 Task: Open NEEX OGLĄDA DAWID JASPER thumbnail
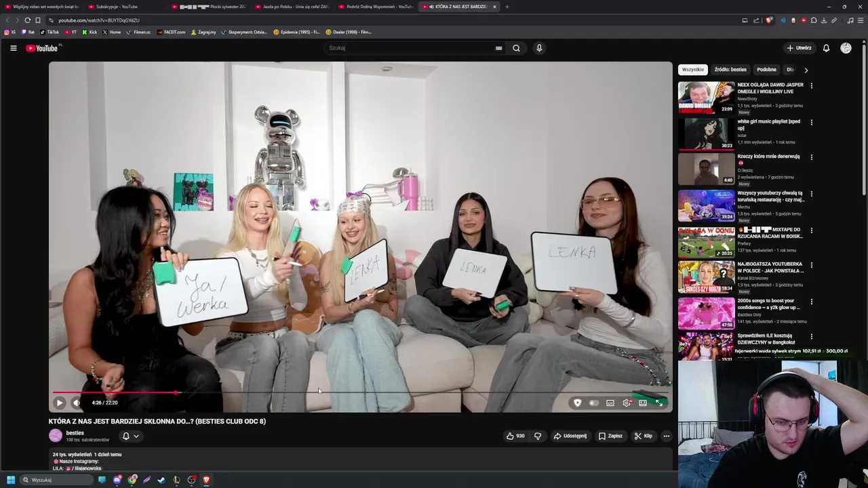[x=706, y=98]
